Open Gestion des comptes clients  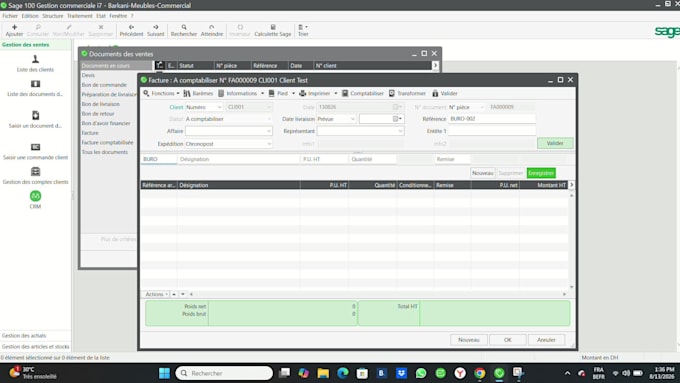(x=36, y=176)
